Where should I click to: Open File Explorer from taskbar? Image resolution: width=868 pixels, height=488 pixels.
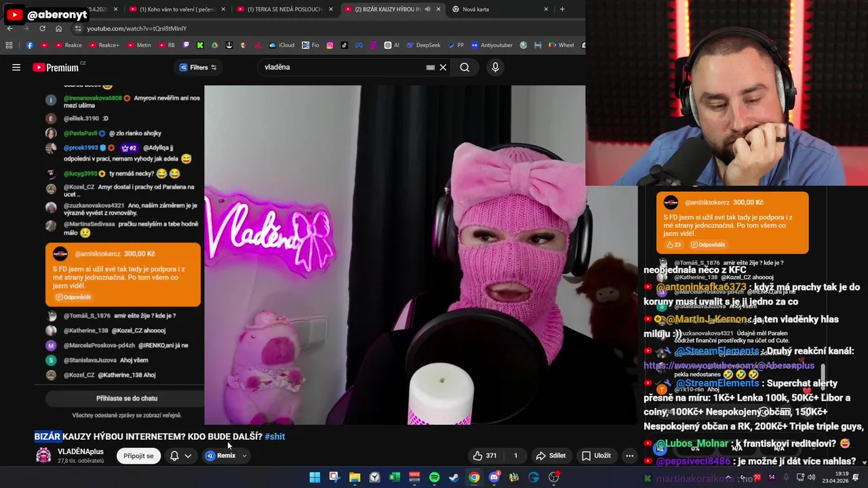(x=355, y=477)
